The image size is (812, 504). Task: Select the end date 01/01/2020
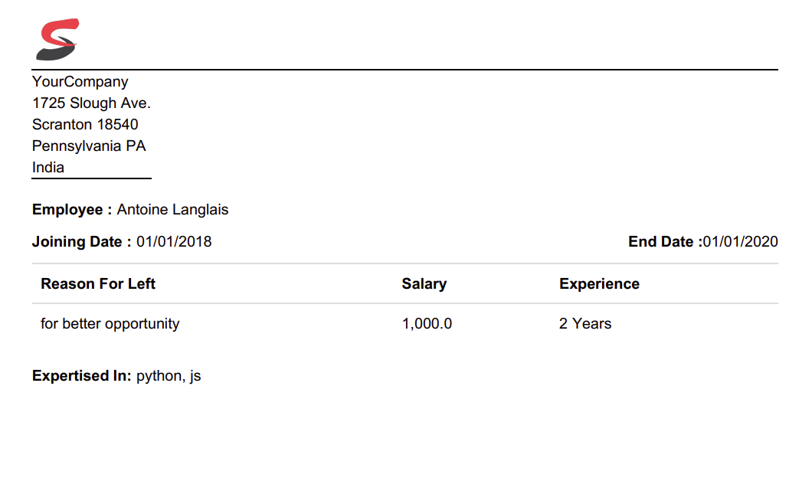[x=741, y=242]
